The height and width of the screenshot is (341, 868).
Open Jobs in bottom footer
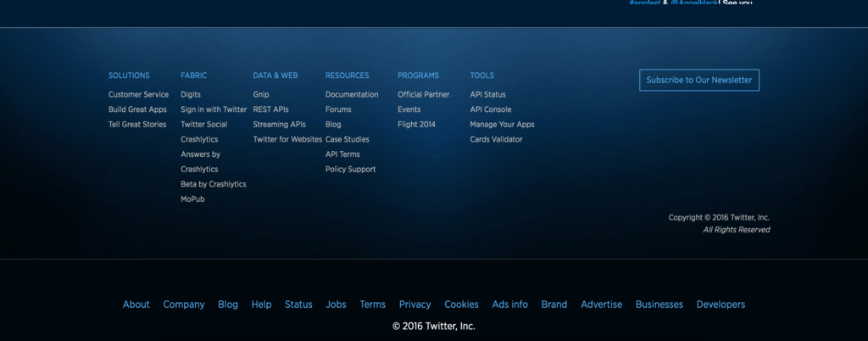point(336,305)
